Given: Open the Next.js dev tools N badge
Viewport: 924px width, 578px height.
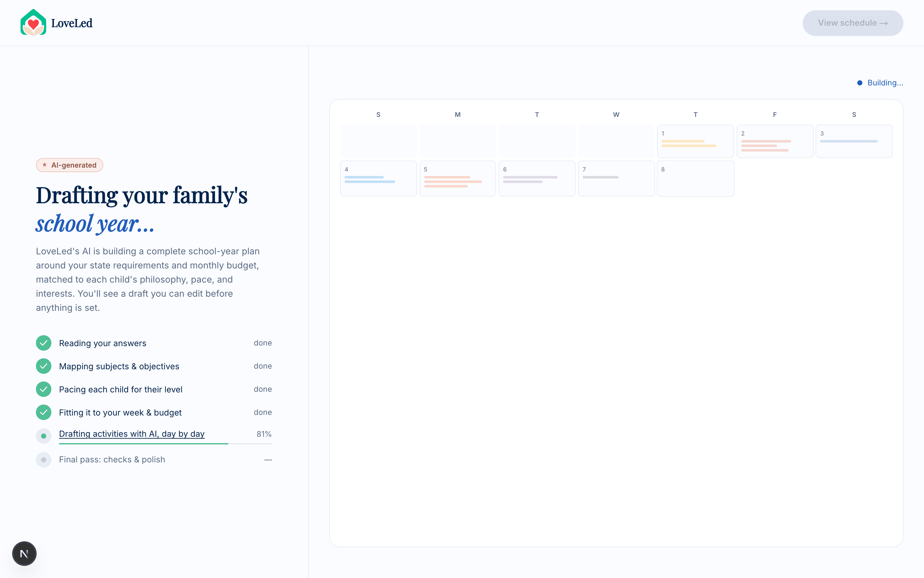Looking at the screenshot, I should coord(24,553).
